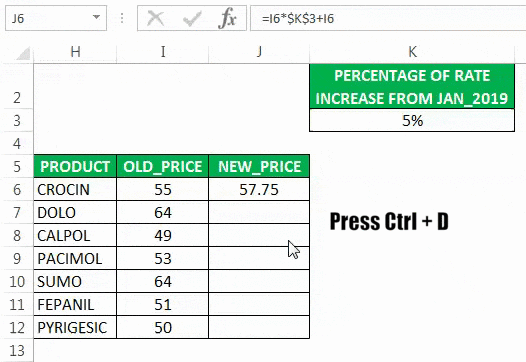Screen dimensions: 526x362
Task: Select row 13 header
Action: pos(17,351)
